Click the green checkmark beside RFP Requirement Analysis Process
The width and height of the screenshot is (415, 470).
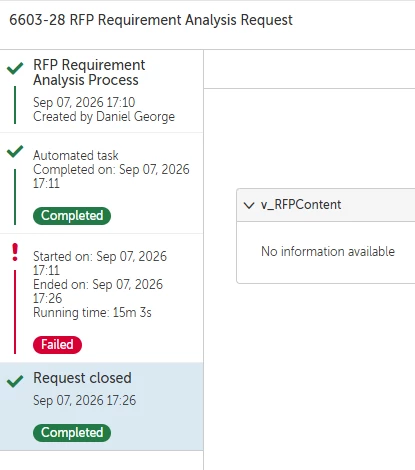pyautogui.click(x=15, y=68)
